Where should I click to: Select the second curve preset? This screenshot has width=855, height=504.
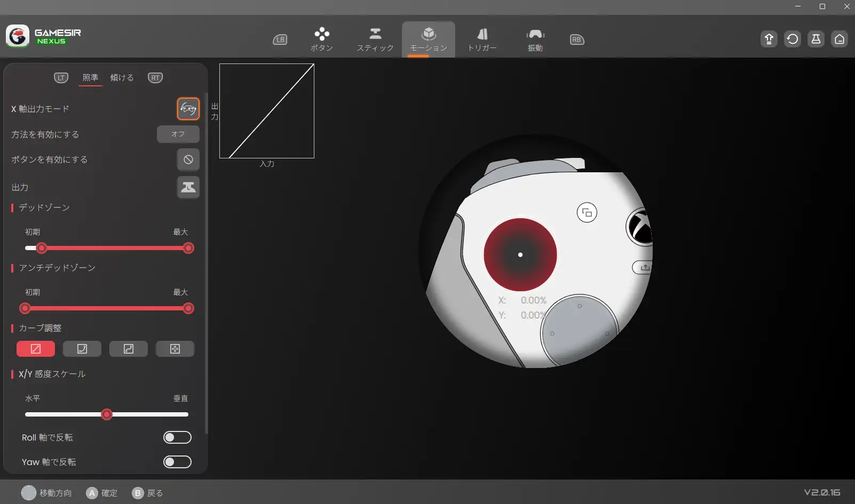click(82, 349)
